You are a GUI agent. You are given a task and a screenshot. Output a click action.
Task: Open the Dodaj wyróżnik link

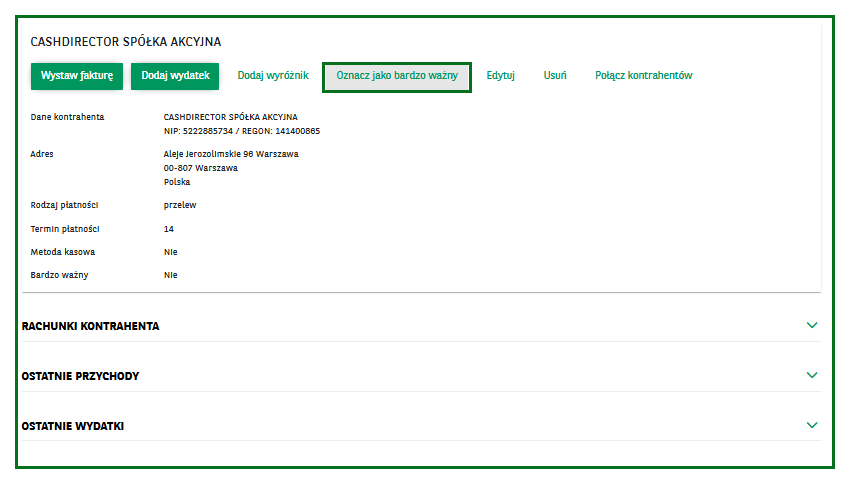point(273,76)
